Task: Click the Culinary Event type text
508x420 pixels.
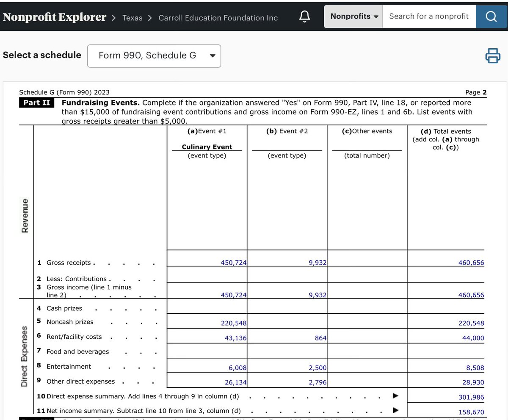Action: (207, 147)
